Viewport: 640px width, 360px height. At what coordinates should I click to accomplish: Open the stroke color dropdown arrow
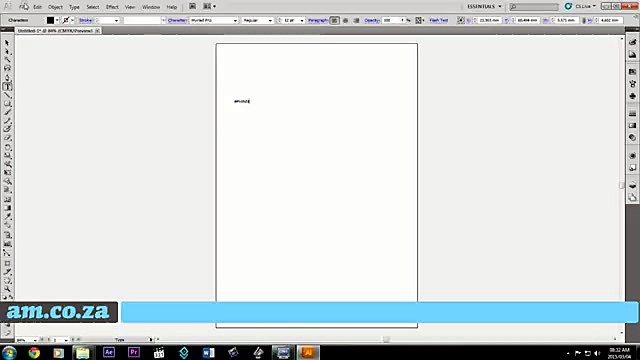tap(72, 20)
